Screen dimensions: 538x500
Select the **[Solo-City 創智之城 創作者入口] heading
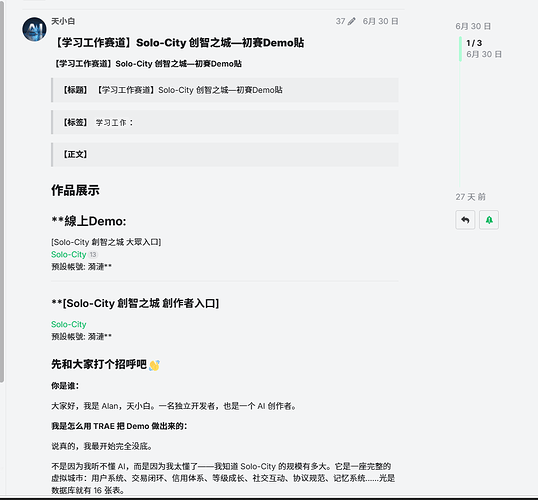point(135,303)
